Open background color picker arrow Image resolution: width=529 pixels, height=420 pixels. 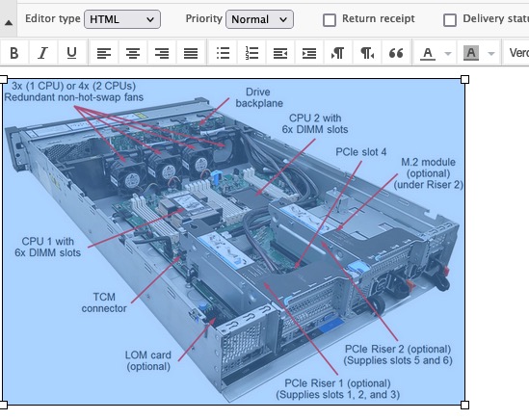pyautogui.click(x=491, y=53)
